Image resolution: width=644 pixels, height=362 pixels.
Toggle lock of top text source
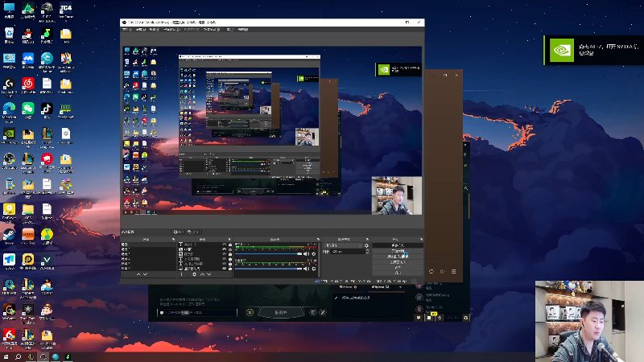point(230,245)
